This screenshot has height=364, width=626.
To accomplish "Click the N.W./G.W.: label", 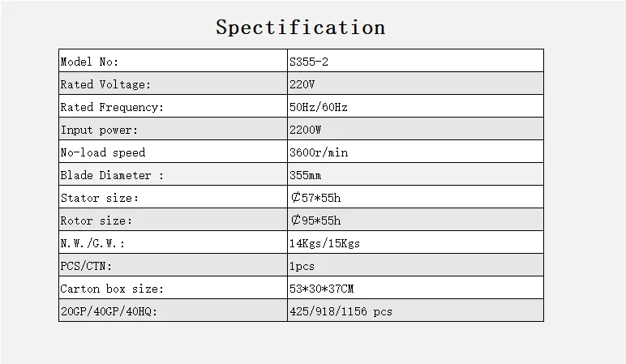I will pyautogui.click(x=92, y=243).
